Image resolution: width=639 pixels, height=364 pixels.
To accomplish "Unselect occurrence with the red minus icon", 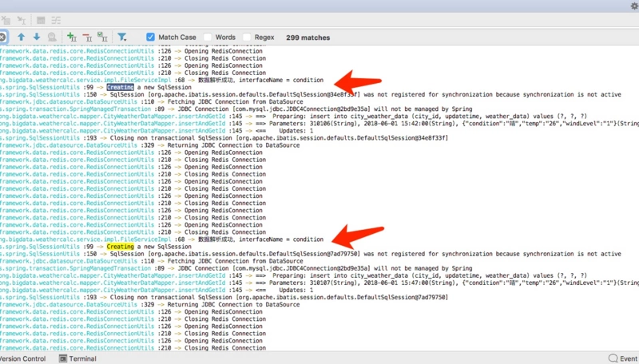I will click(x=87, y=37).
